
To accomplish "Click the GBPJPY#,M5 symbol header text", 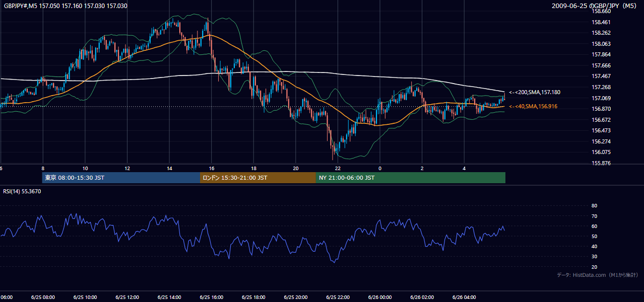I will click(x=66, y=6).
